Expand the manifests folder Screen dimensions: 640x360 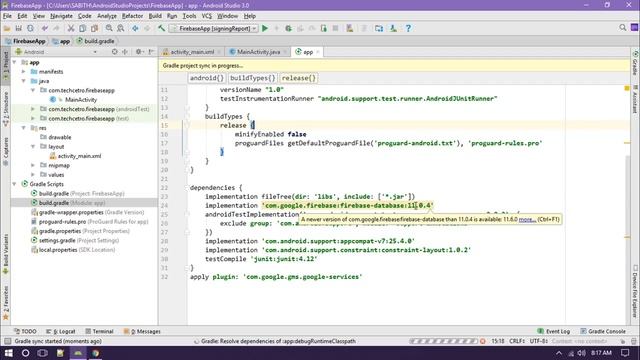tap(24, 72)
